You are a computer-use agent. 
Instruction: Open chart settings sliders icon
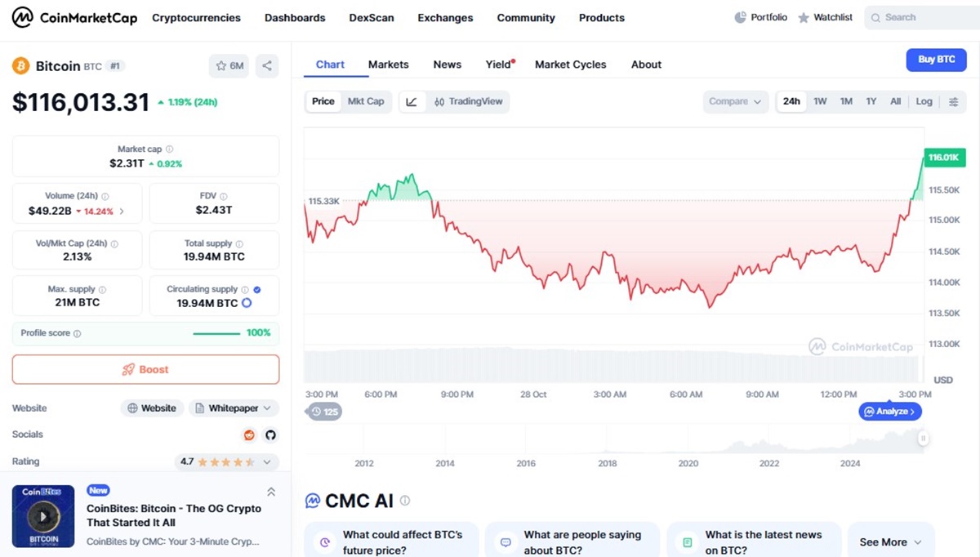pos(953,101)
